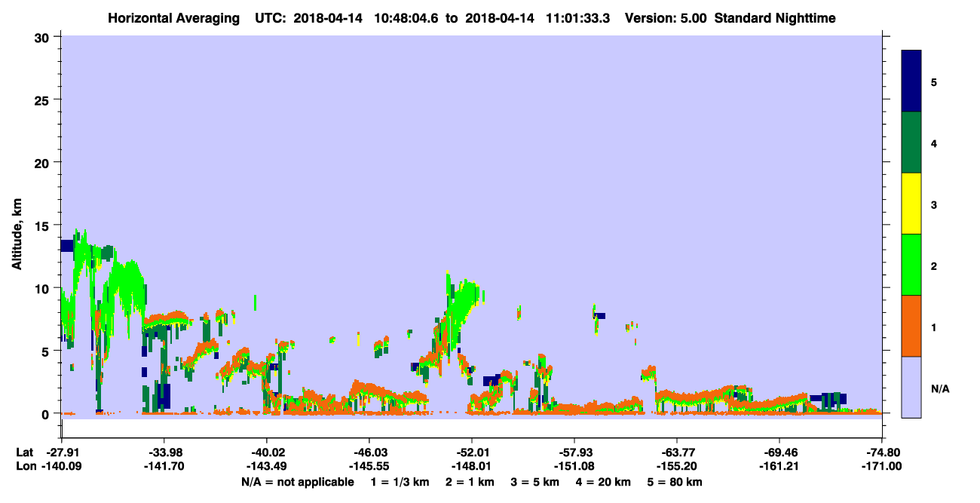The height and width of the screenshot is (503, 980).
Task: Click the colorbar label 1
Action: [x=934, y=327]
